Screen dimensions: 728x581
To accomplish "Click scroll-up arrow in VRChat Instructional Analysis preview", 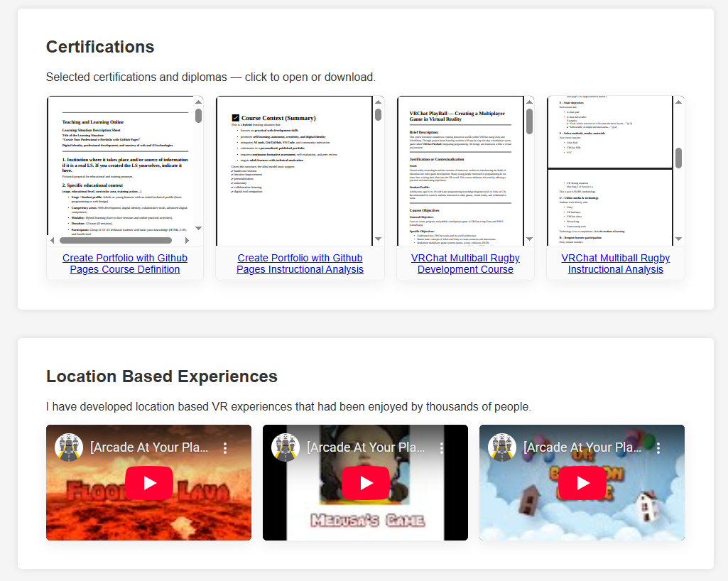I will pyautogui.click(x=679, y=102).
